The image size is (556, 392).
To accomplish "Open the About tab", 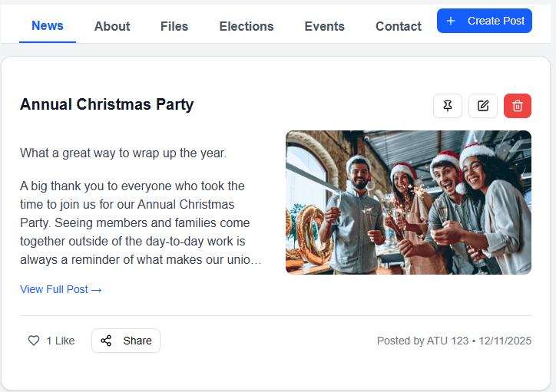I will (x=112, y=26).
